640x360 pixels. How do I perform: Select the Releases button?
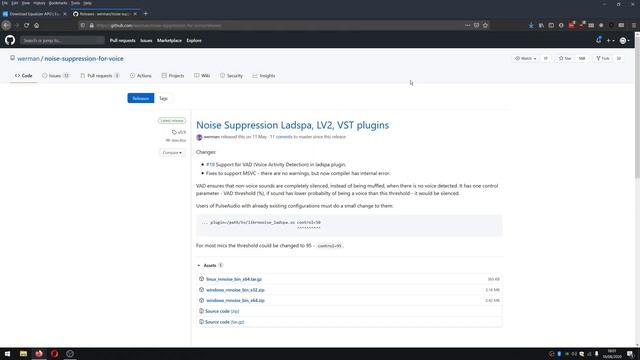coord(141,98)
